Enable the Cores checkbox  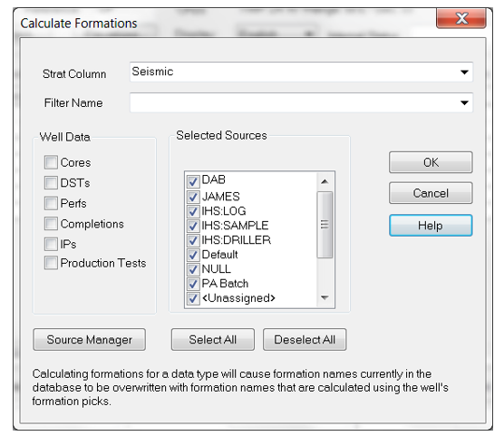pos(51,162)
